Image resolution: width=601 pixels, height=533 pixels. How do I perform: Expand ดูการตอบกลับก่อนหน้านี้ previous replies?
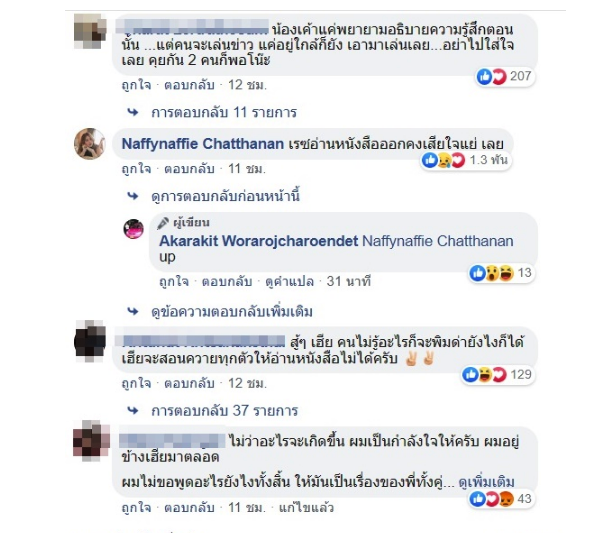pos(225,196)
